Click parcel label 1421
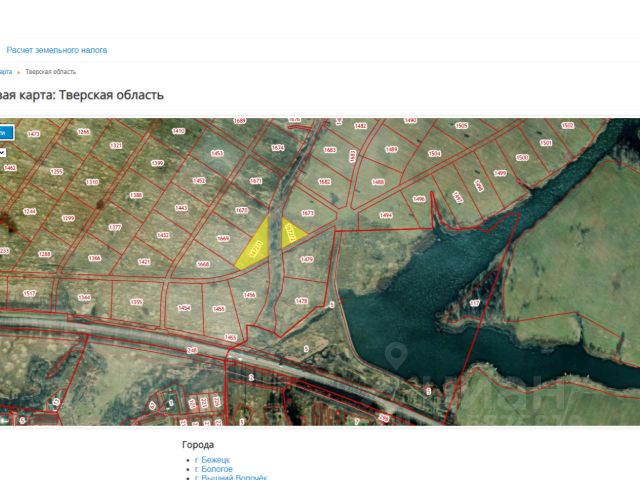The image size is (640, 480). 144,262
